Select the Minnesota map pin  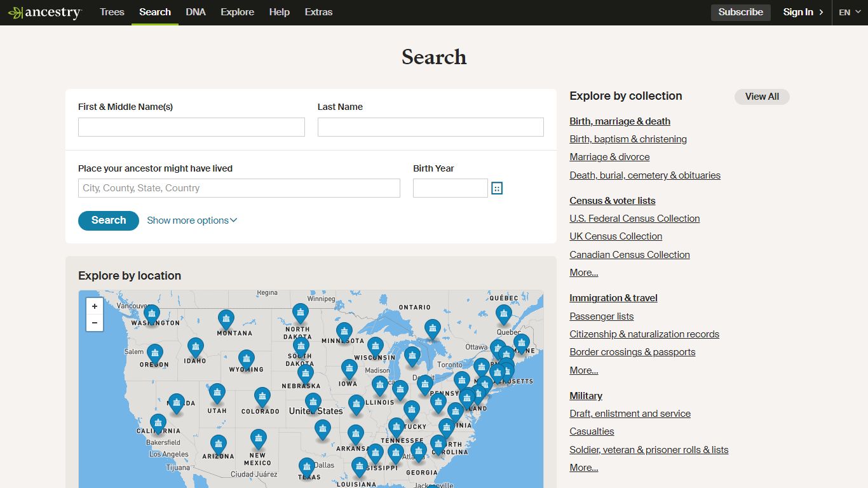(344, 333)
